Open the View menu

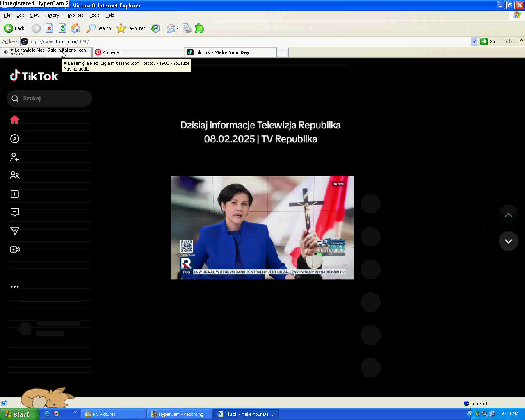34,15
